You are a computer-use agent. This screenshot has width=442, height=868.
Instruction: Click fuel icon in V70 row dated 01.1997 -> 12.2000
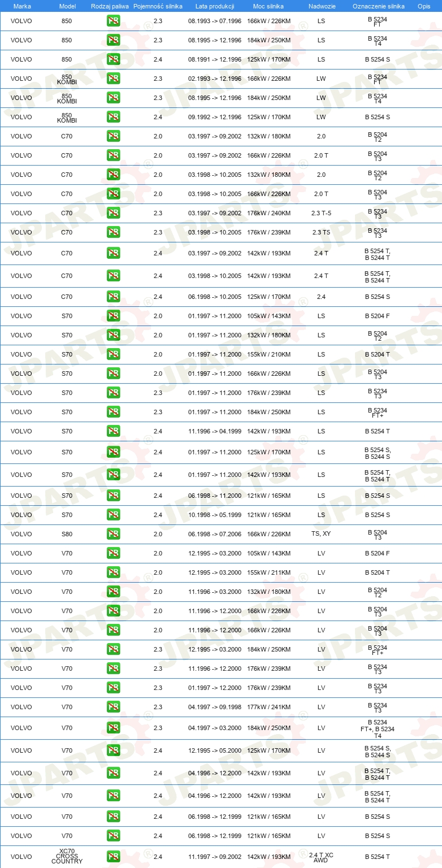tap(113, 688)
